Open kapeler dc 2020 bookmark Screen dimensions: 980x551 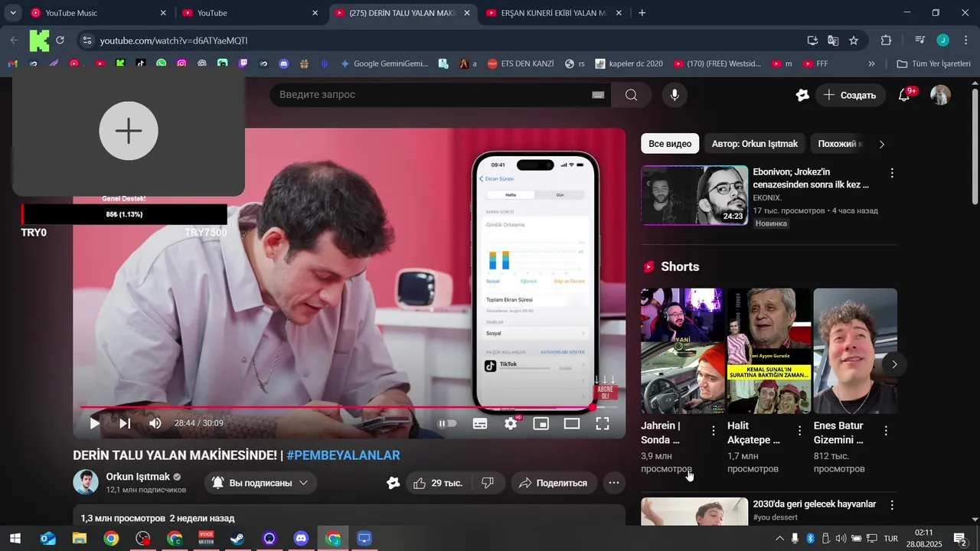(x=629, y=64)
